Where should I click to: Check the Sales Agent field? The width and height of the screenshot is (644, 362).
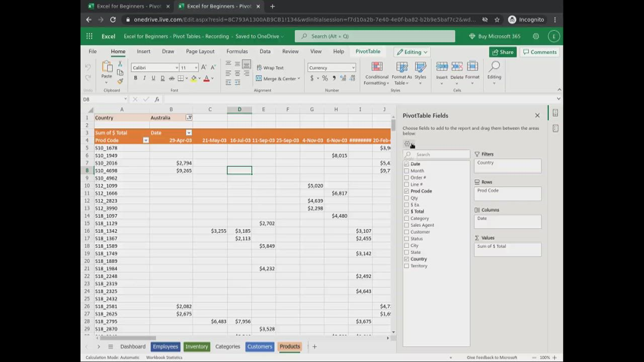click(x=407, y=225)
